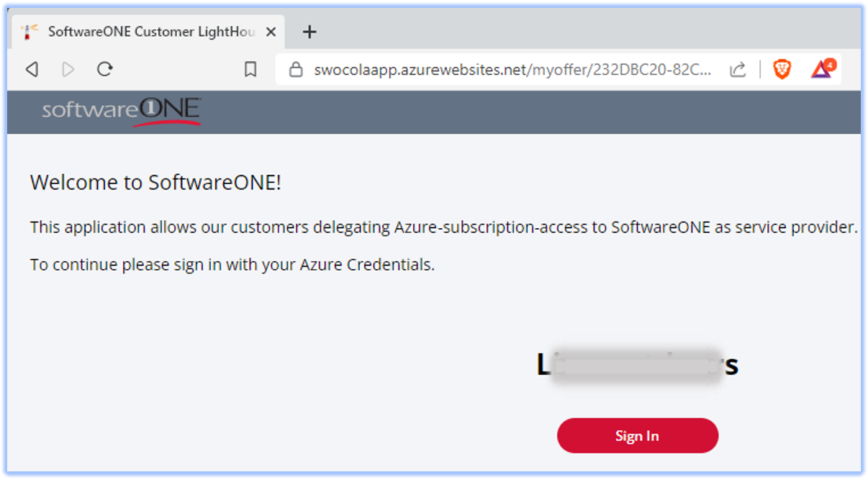Open Brave Rewards triangle icon

[821, 69]
